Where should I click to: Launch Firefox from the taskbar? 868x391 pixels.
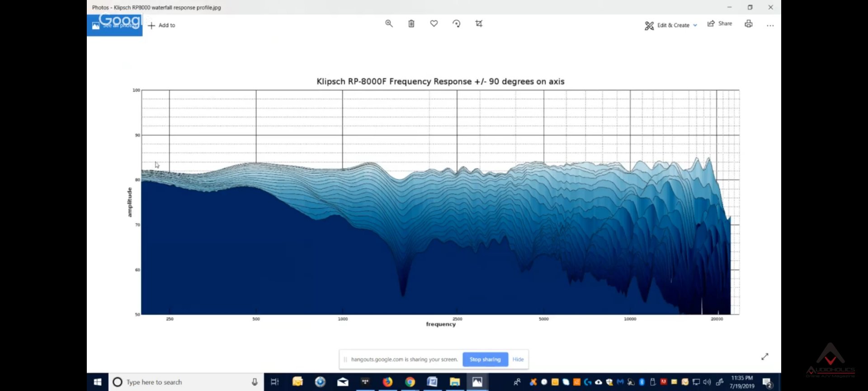tap(387, 382)
